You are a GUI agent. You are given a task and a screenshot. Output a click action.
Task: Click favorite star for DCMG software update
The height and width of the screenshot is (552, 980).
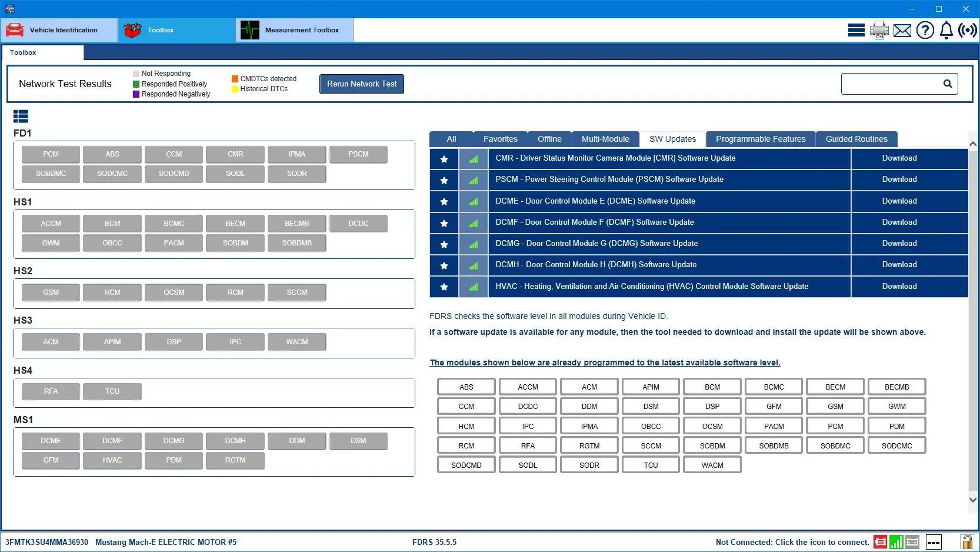[x=444, y=244]
